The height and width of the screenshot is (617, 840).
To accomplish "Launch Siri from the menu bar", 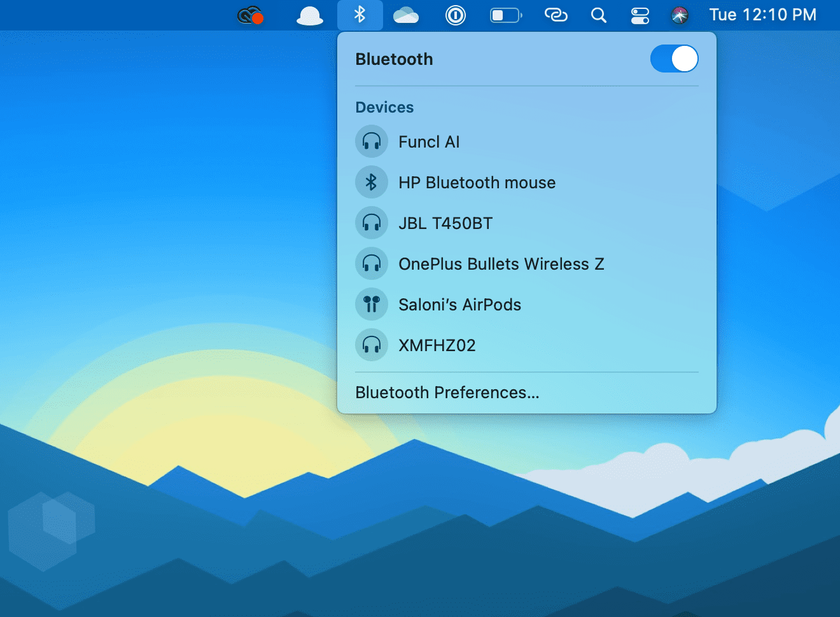I will point(680,15).
